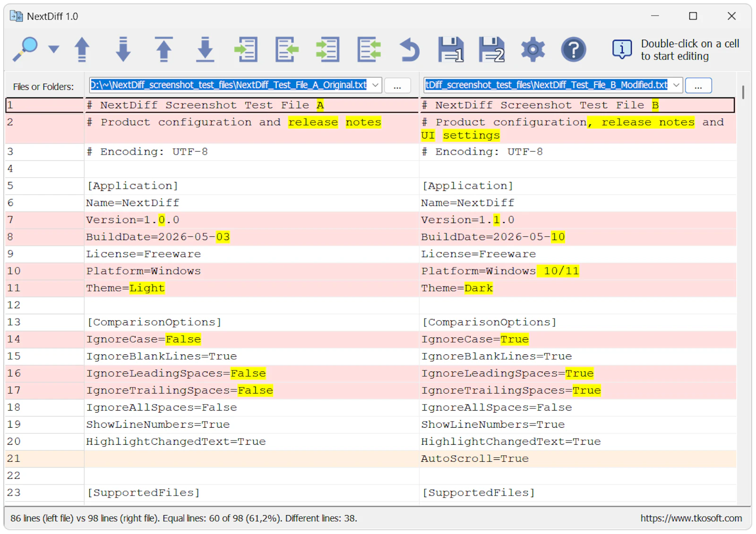Go to next difference down arrow

(x=123, y=49)
